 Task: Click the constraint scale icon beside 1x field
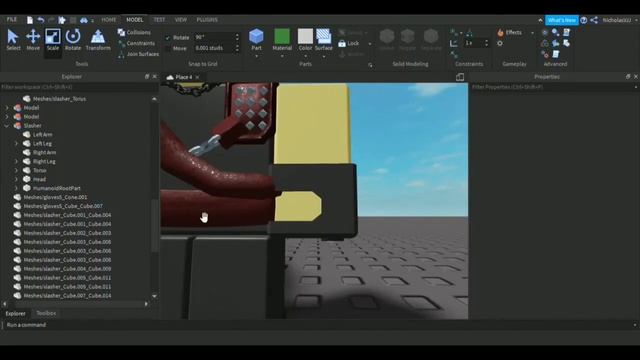coord(454,43)
